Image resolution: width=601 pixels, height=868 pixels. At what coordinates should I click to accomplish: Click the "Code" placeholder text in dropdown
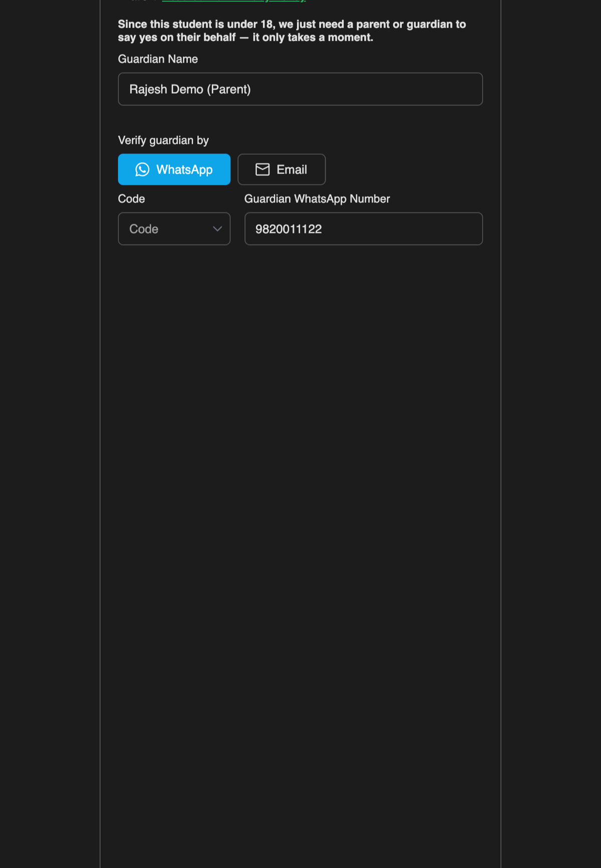tap(144, 229)
